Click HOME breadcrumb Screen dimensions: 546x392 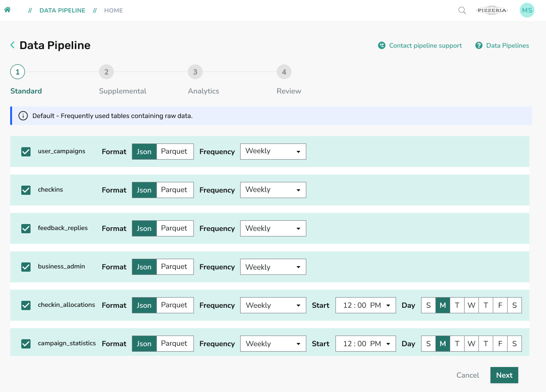(113, 11)
